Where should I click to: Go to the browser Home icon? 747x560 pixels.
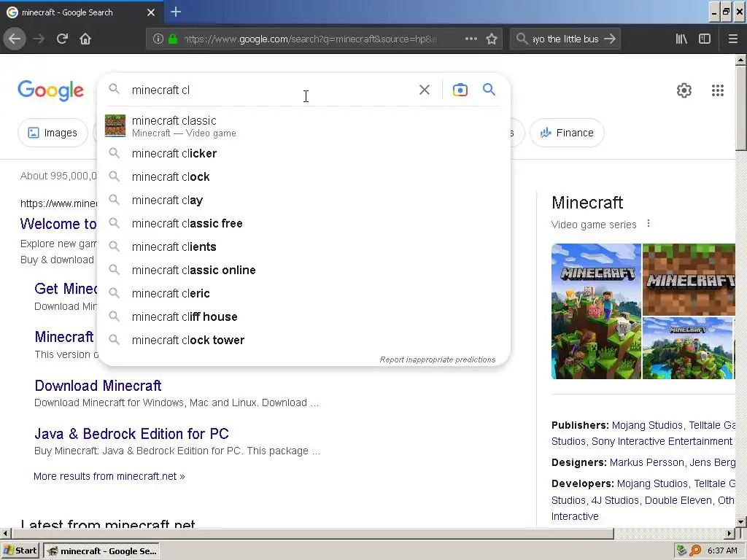85,39
